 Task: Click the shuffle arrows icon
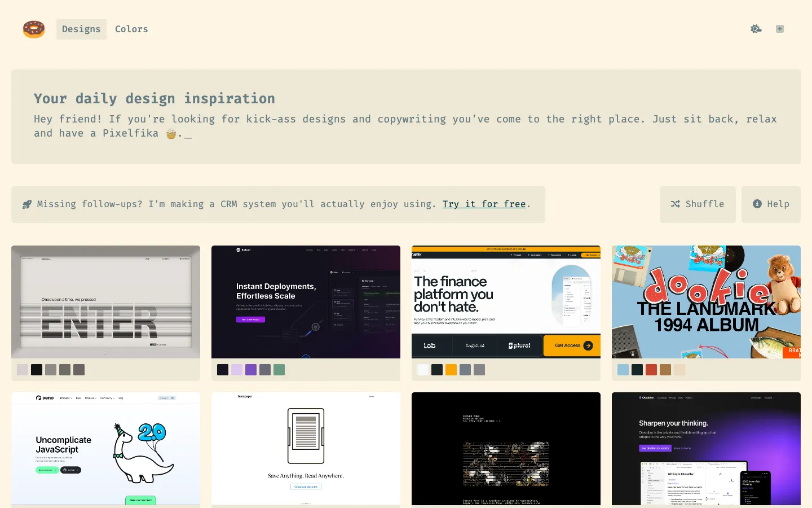[676, 204]
